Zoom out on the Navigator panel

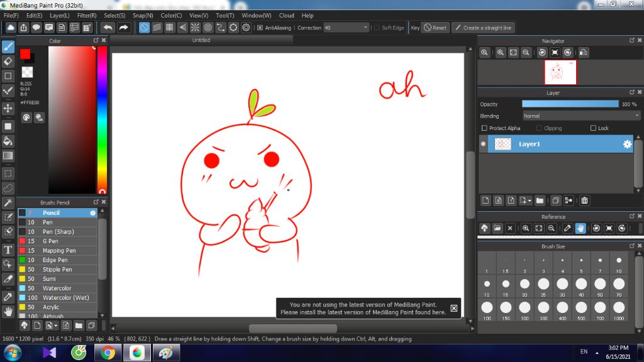click(x=526, y=53)
